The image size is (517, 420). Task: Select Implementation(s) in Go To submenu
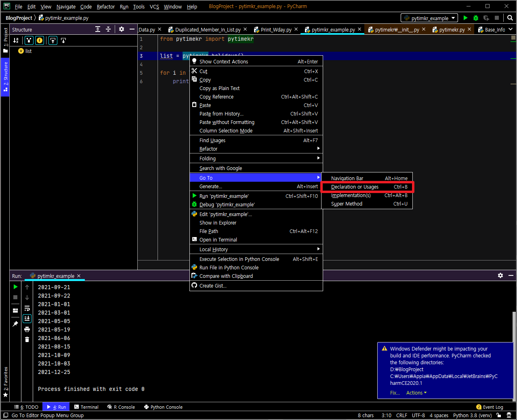click(x=367, y=195)
